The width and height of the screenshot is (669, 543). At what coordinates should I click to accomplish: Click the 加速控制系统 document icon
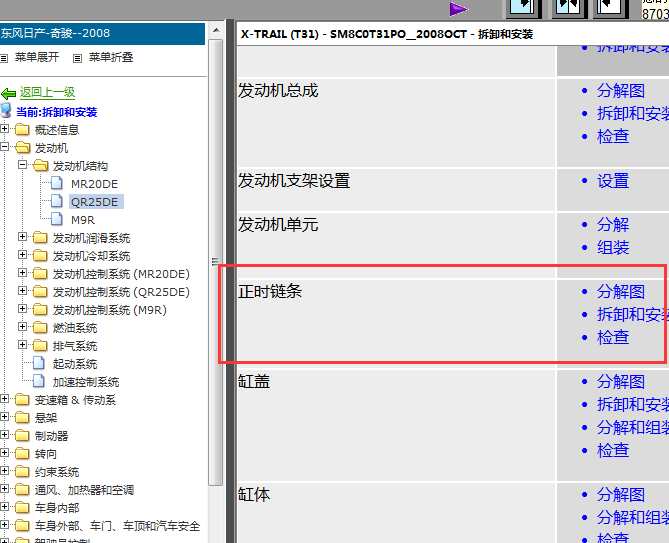click(x=39, y=381)
